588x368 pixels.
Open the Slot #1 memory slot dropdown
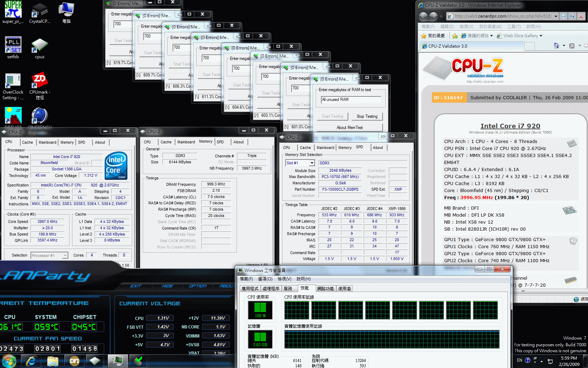(311, 163)
